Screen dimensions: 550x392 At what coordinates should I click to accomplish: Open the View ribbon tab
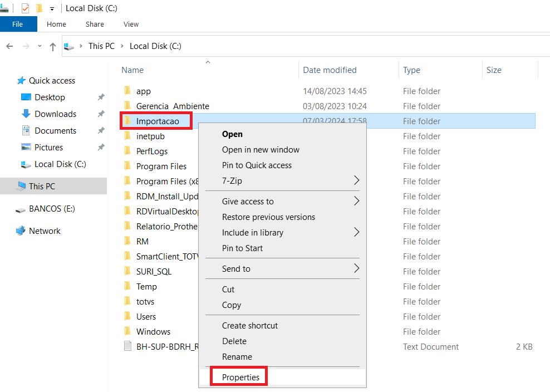tap(131, 24)
